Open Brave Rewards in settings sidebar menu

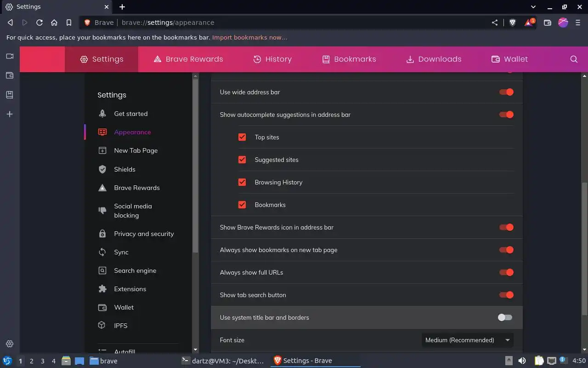click(137, 188)
